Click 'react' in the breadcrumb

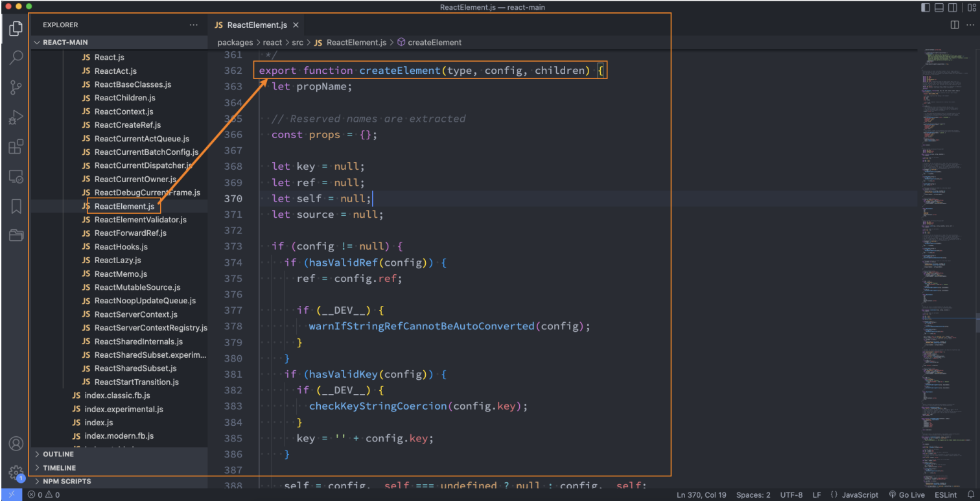272,42
